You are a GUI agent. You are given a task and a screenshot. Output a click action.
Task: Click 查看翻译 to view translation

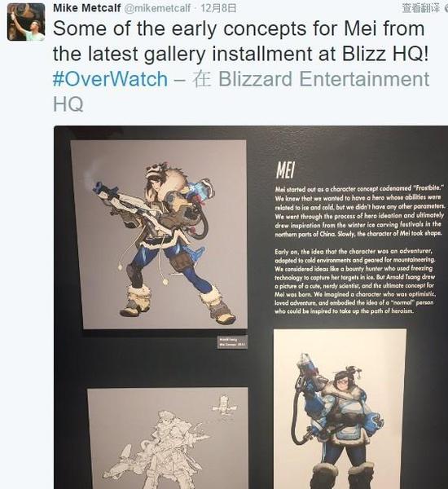tap(421, 8)
